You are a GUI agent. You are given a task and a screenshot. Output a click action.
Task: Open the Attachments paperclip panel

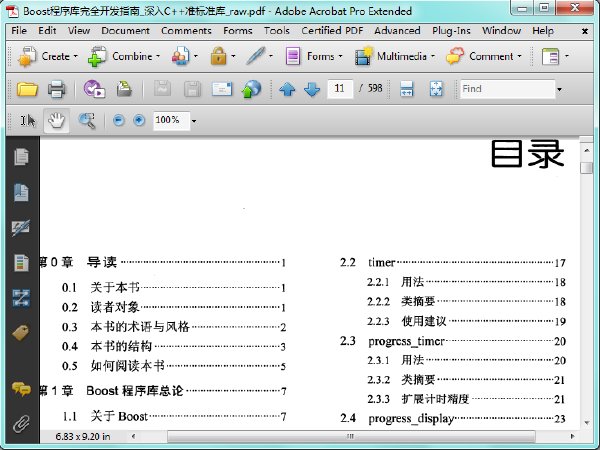click(21, 424)
